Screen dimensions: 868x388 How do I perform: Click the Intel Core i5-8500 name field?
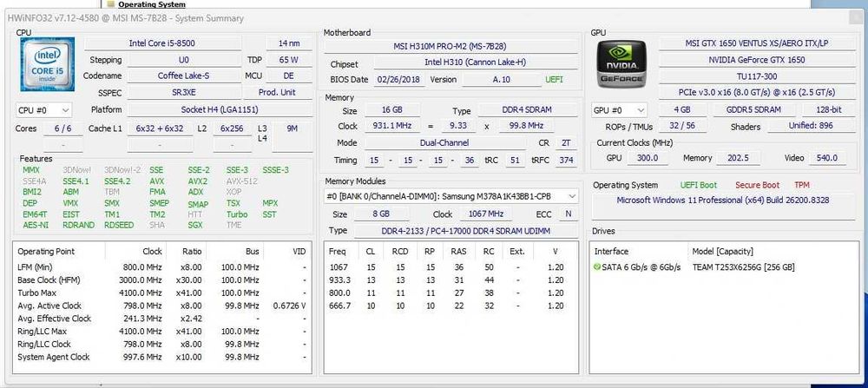(162, 43)
